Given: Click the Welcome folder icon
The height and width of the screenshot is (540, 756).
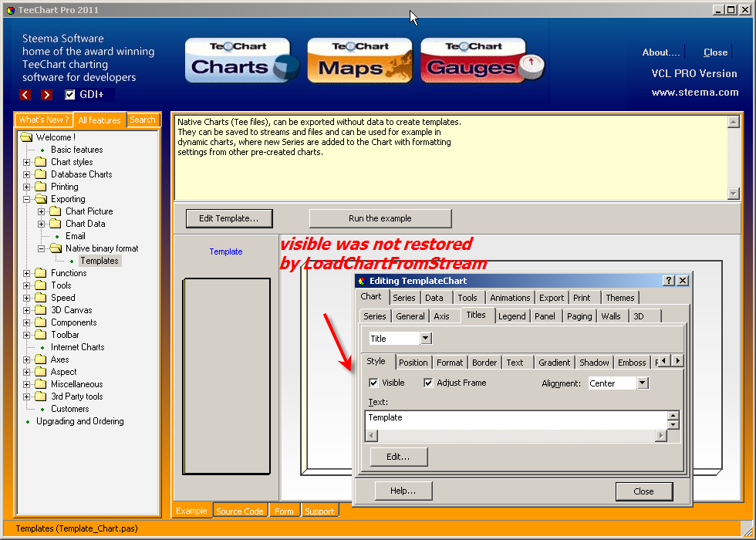Looking at the screenshot, I should [26, 137].
